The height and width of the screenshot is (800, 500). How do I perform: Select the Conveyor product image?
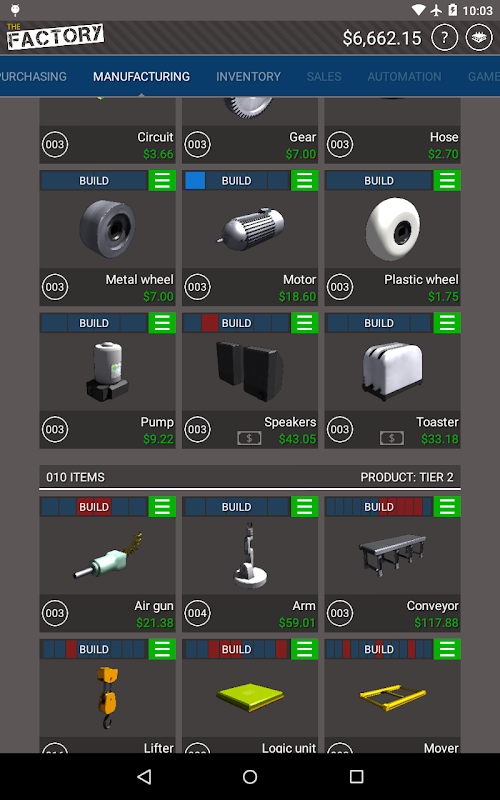(392, 555)
